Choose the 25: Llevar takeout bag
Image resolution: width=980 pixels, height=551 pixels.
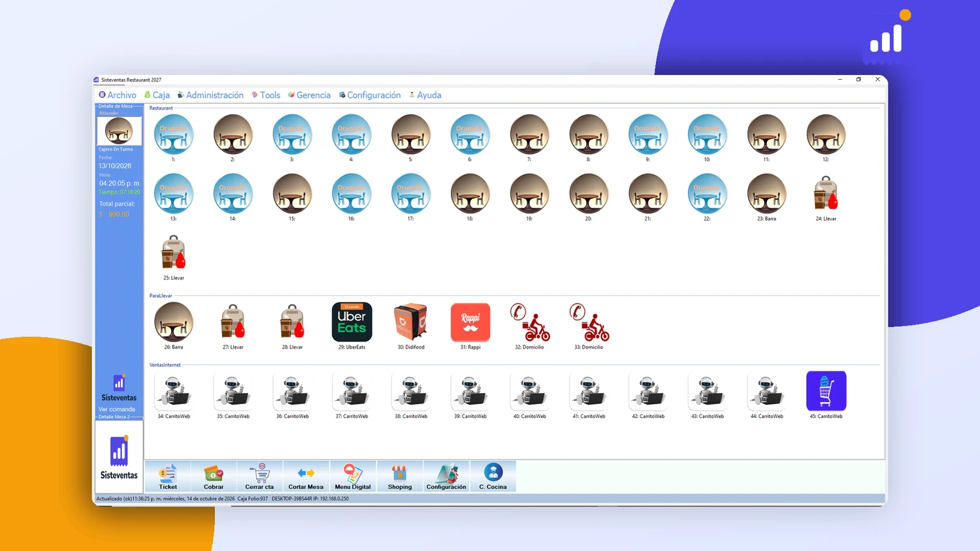click(x=174, y=253)
